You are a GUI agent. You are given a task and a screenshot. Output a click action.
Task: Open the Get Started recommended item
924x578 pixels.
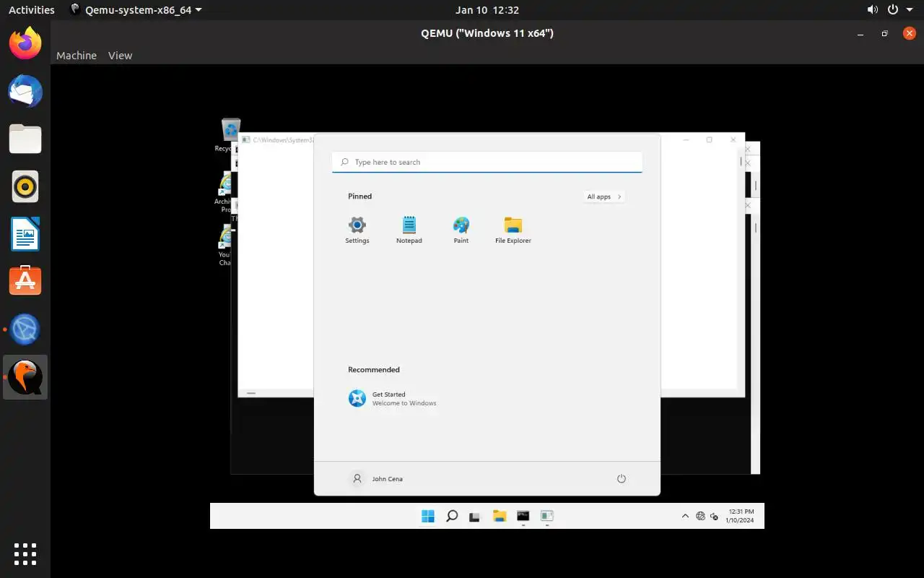393,399
